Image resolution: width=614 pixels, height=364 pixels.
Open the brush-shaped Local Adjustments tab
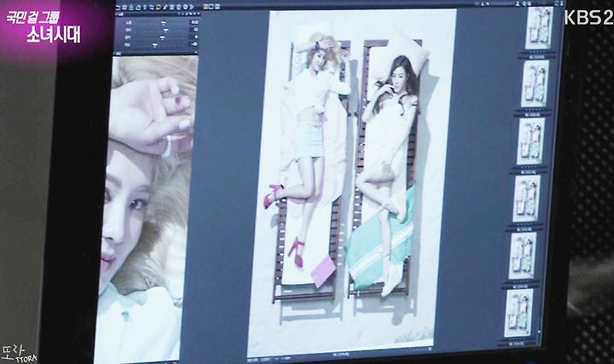(165, 7)
